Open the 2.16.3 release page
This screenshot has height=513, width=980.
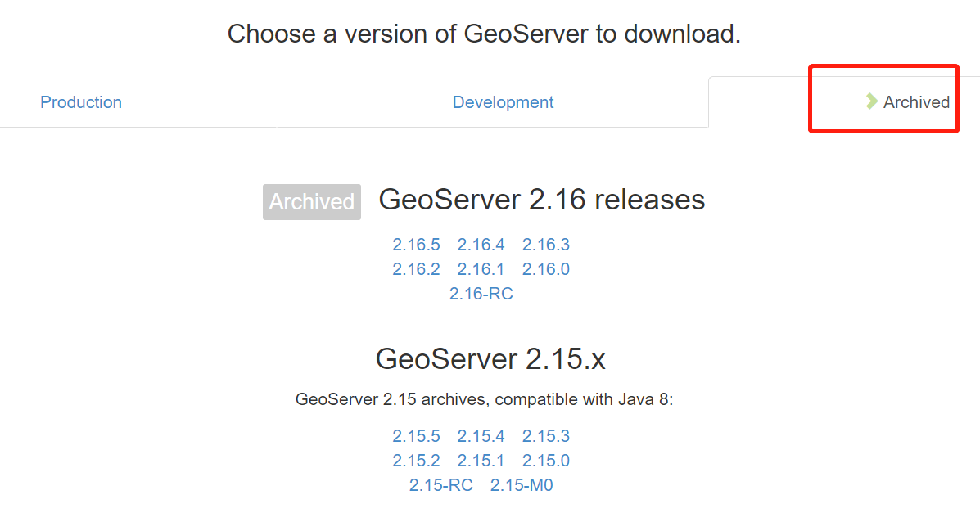click(x=545, y=244)
